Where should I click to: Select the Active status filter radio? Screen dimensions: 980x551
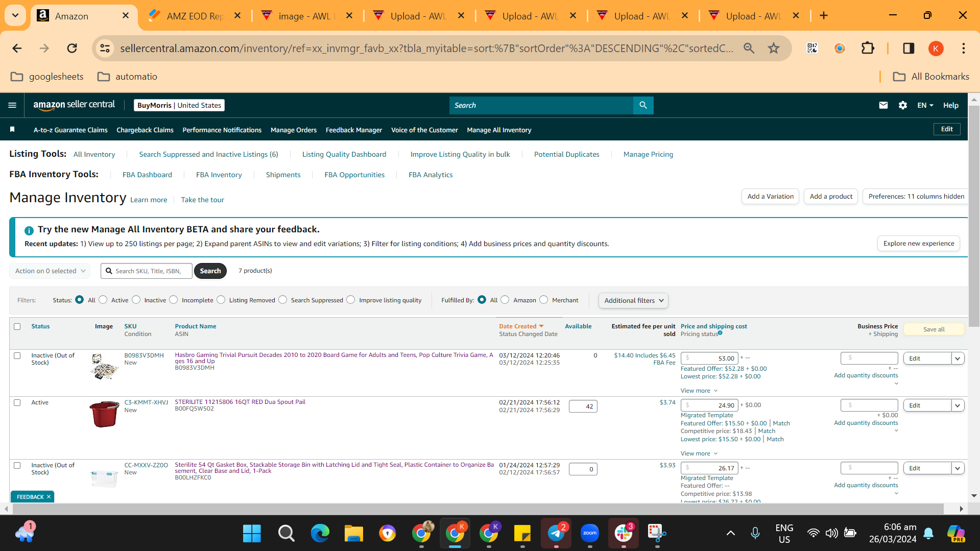point(103,300)
